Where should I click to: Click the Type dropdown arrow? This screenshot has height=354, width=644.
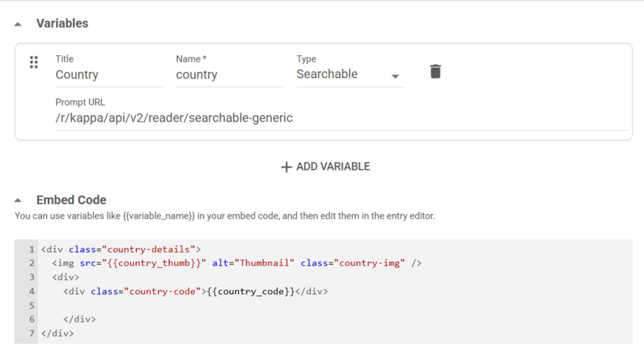point(395,76)
